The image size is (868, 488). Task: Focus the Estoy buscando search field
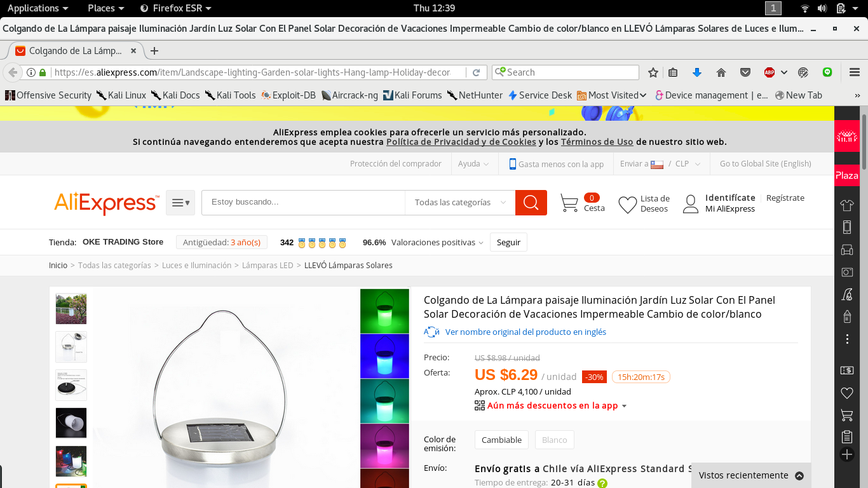click(x=304, y=203)
